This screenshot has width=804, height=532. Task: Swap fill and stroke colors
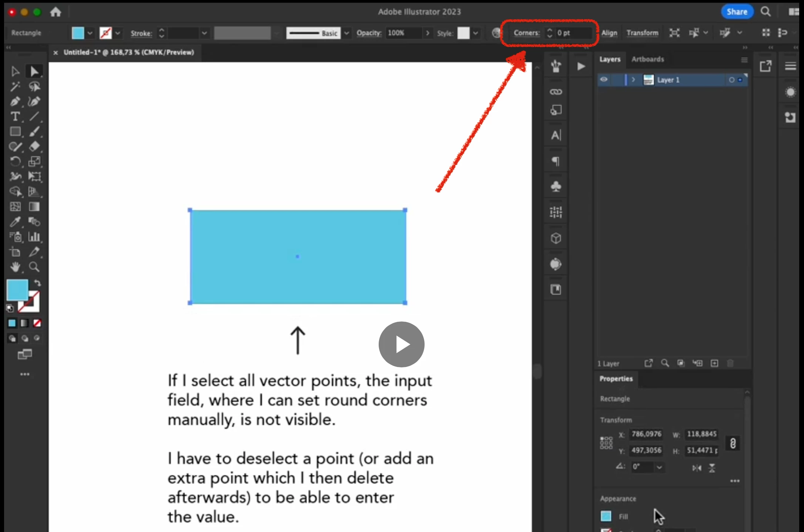tap(37, 283)
